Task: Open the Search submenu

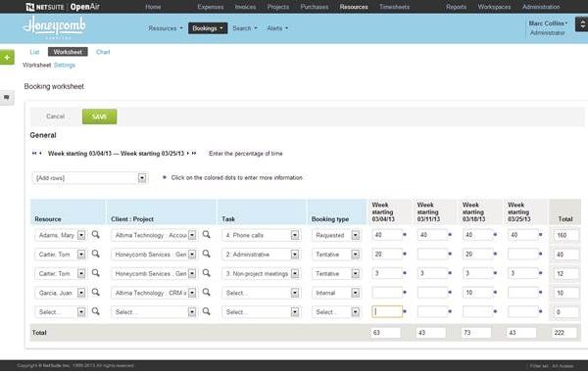Action: [x=245, y=28]
